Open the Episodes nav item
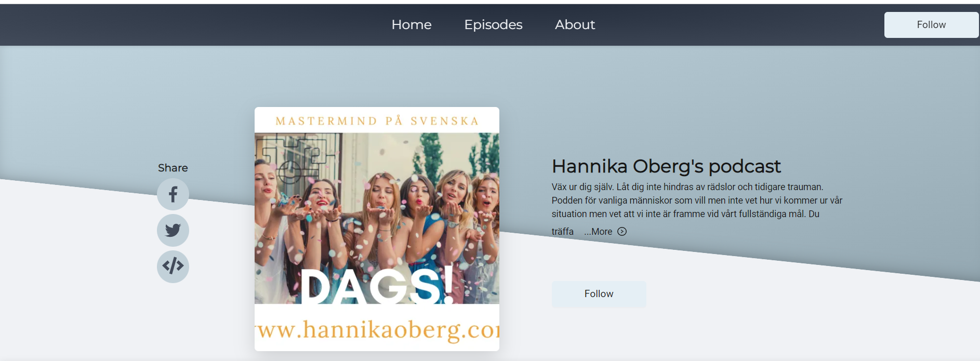Screen dimensions: 980x361 click(x=493, y=24)
